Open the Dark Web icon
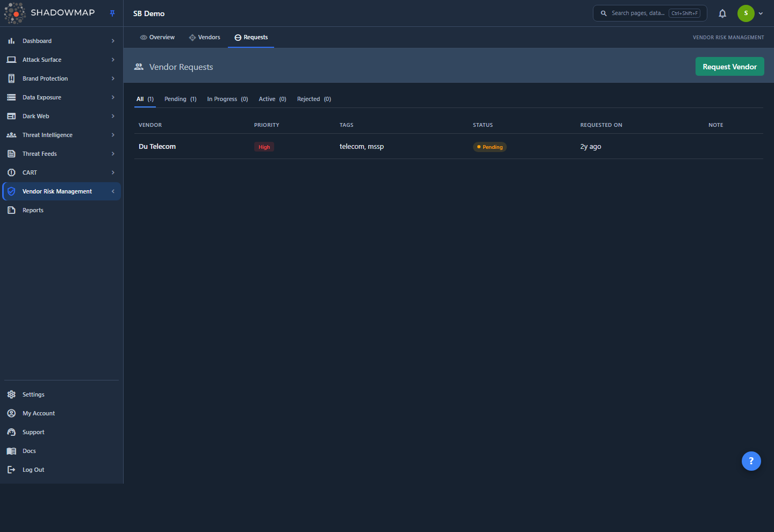 pos(11,116)
